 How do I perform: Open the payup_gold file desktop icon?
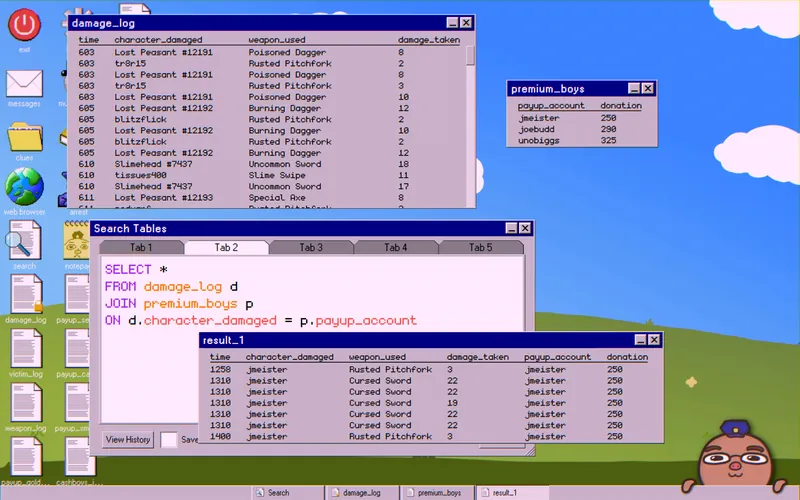click(x=26, y=456)
